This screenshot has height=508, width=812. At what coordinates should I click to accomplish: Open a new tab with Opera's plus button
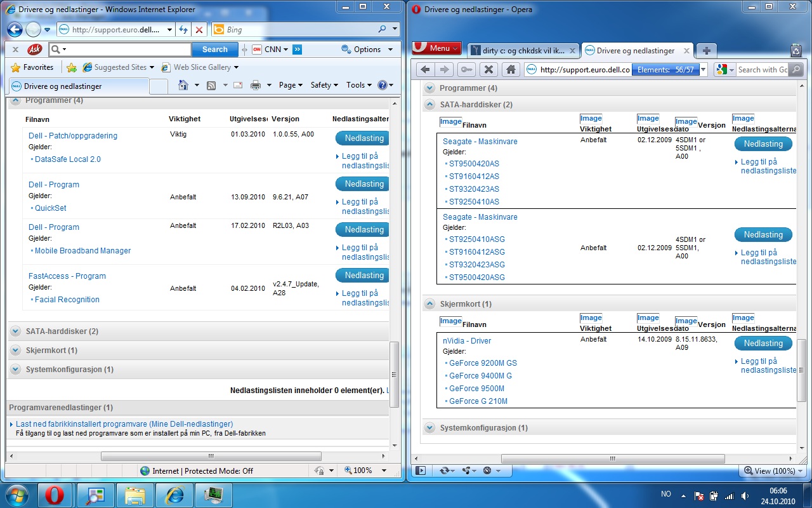pyautogui.click(x=706, y=51)
